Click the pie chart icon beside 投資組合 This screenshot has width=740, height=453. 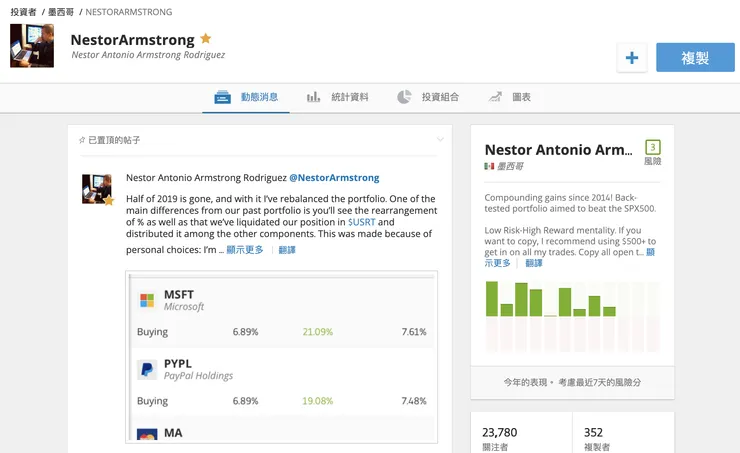click(404, 97)
